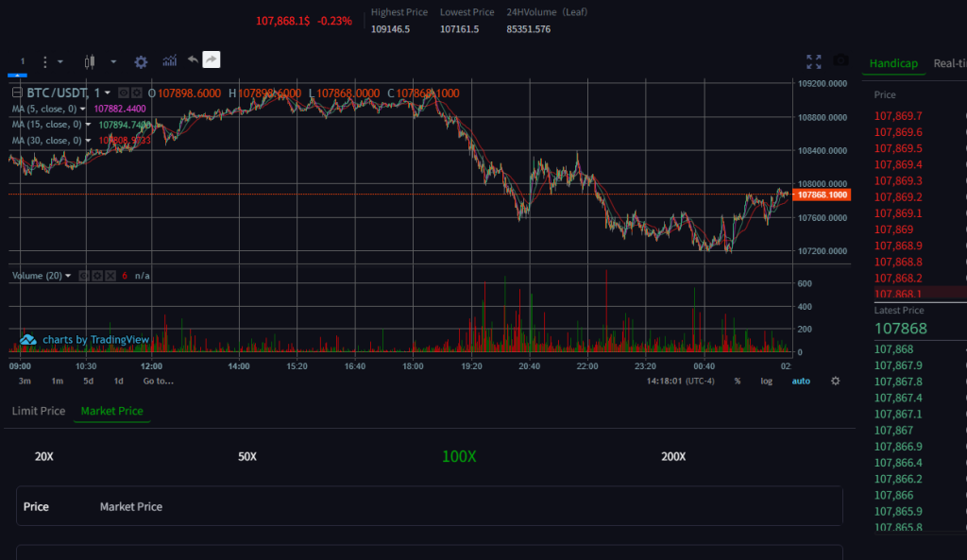Open chart settings gear at bottom right
The image size is (967, 560).
[x=835, y=382]
